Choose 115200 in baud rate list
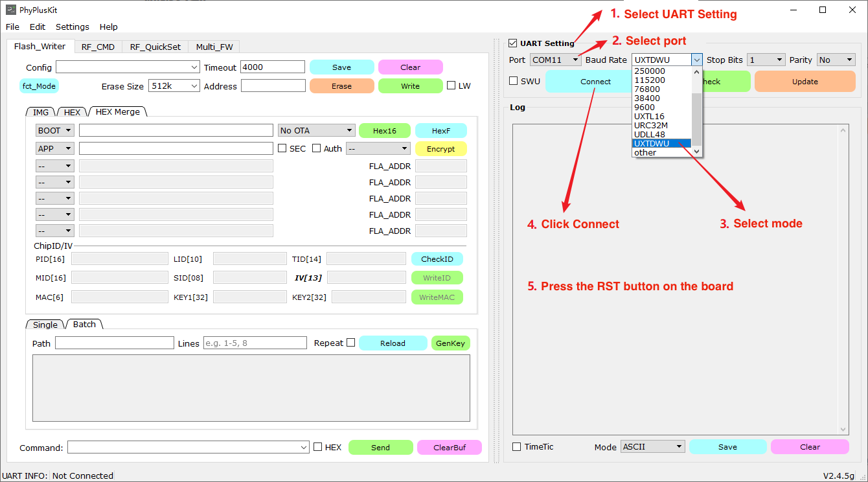The width and height of the screenshot is (868, 482). pyautogui.click(x=661, y=80)
